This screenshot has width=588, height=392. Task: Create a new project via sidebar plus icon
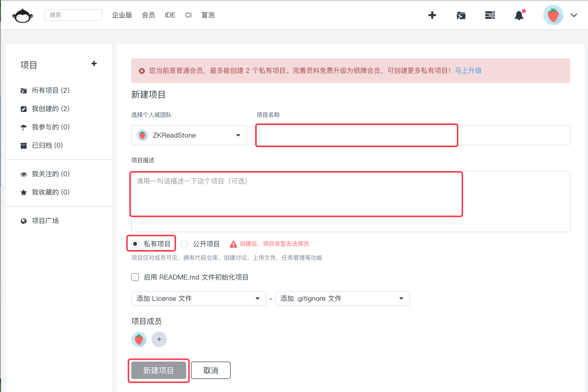(x=94, y=63)
